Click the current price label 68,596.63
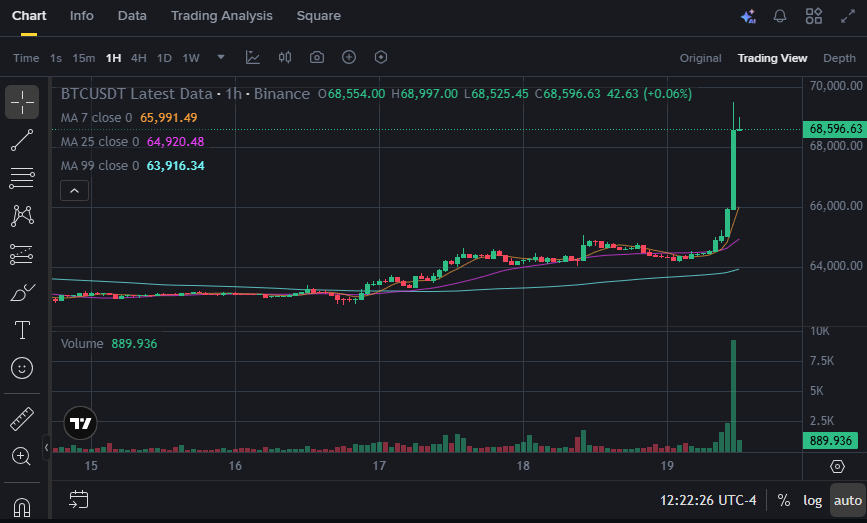The height and width of the screenshot is (523, 867). (835, 129)
